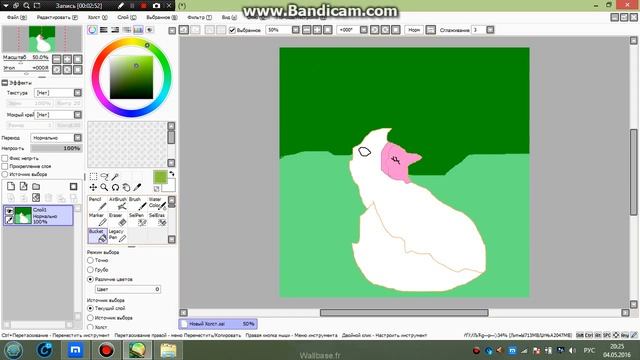Click the canvas horizontal scrollbar

404,313
